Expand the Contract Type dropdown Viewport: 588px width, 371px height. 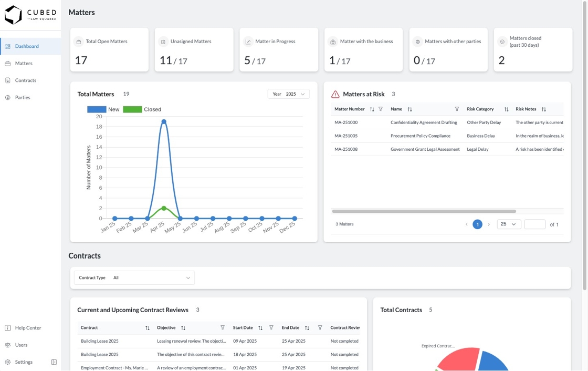tap(134, 278)
